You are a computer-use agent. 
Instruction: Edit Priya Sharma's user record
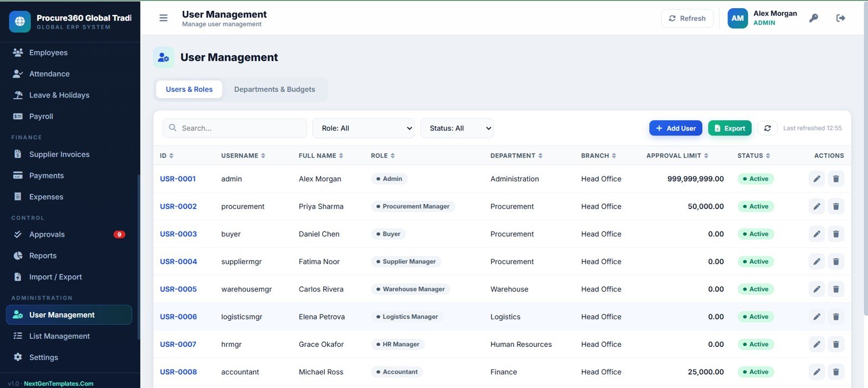(816, 206)
